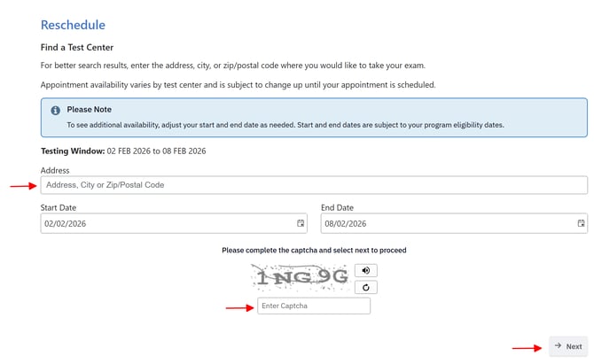Click the red arrow beside the captcha field
594x364 pixels.
coord(238,307)
